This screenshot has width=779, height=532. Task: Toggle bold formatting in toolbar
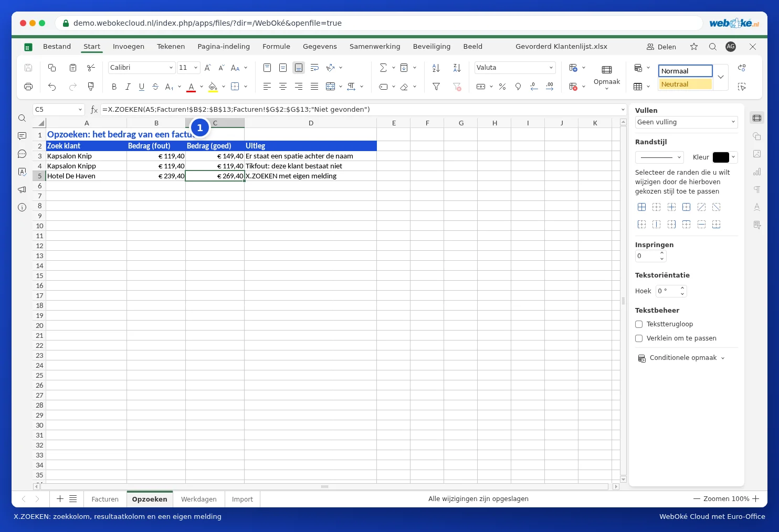tap(114, 87)
